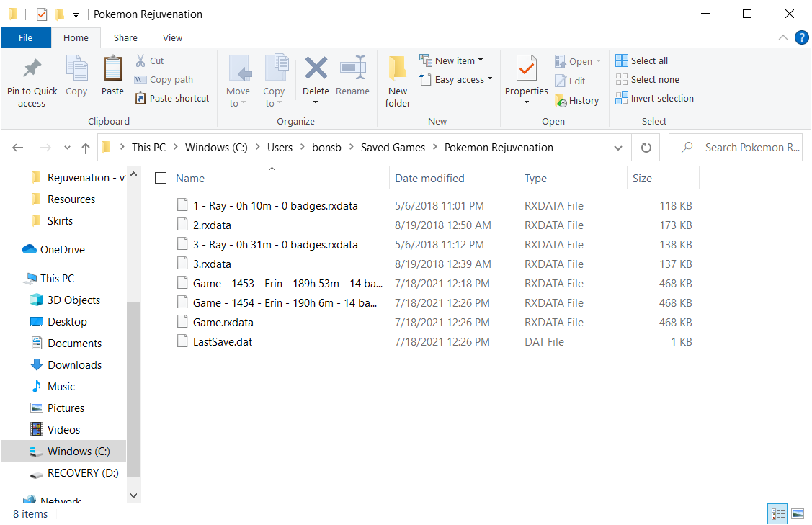Screen dimensions: 812x525
Task: Click the Invert selection icon
Action: pos(621,98)
